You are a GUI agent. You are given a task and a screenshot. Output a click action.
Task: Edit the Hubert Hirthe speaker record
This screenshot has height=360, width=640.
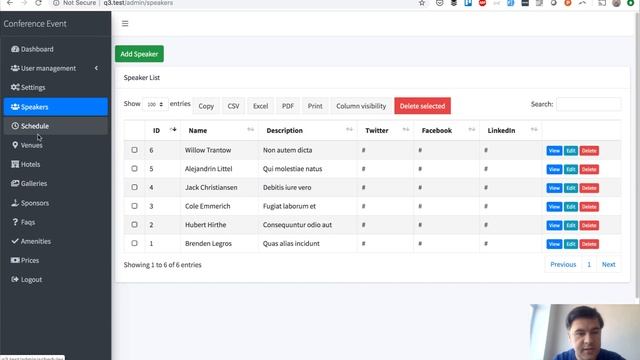571,225
